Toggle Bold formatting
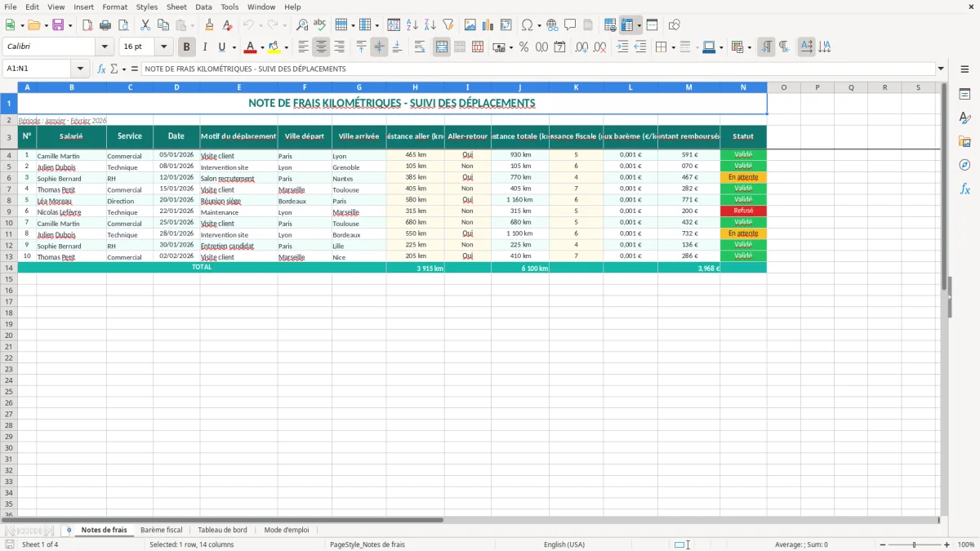 coord(186,47)
